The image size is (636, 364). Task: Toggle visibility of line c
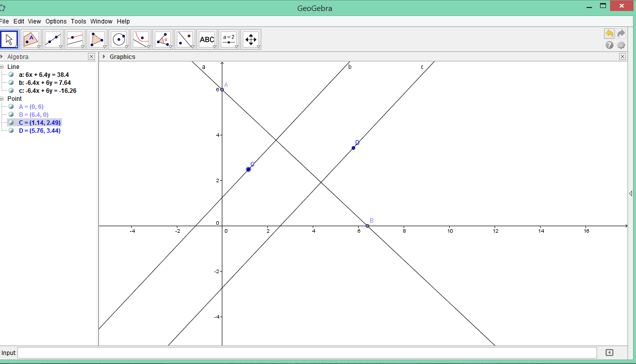point(11,90)
